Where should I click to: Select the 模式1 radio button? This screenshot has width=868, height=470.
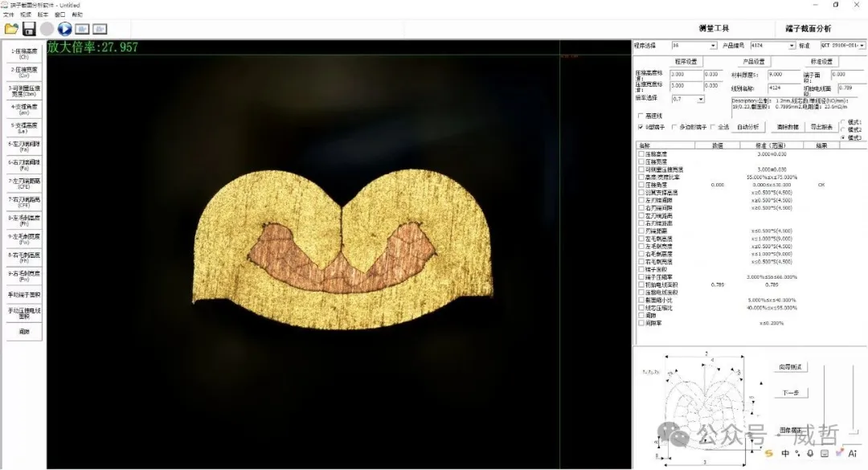(x=843, y=122)
